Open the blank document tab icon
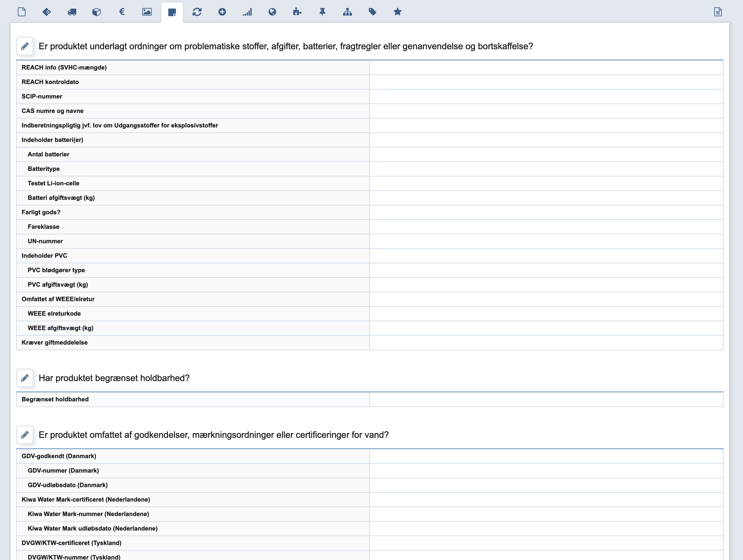Viewport: 743px width, 560px height. pos(22,12)
